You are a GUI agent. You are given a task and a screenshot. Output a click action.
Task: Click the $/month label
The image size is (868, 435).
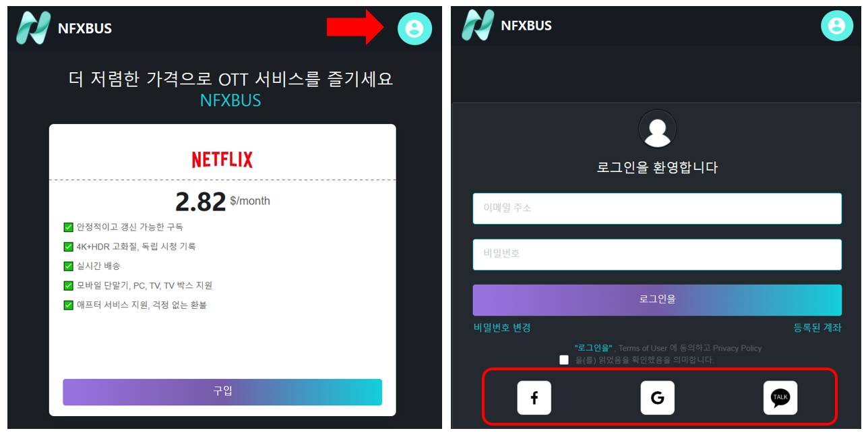click(250, 201)
